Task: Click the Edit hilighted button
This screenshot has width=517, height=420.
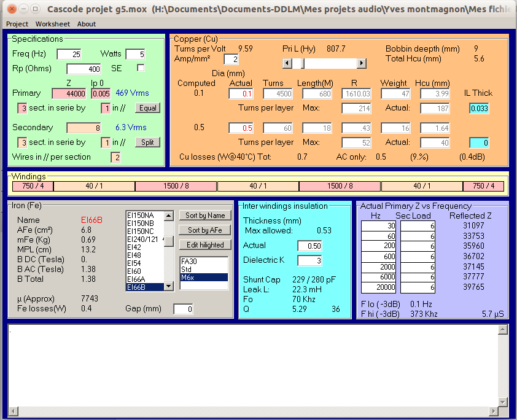Action: [x=206, y=245]
